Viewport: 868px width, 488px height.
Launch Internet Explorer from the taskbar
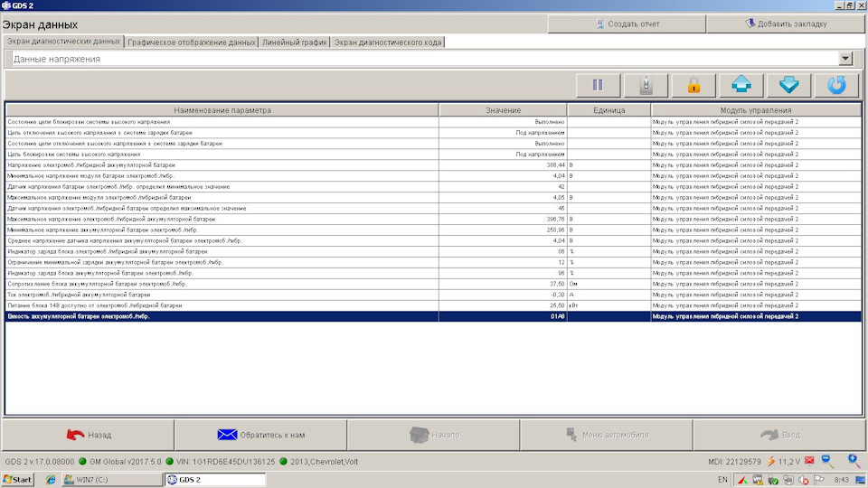coord(51,480)
